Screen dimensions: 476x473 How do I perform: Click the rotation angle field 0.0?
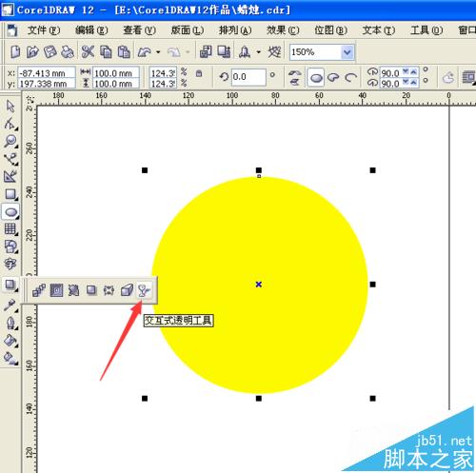point(248,77)
